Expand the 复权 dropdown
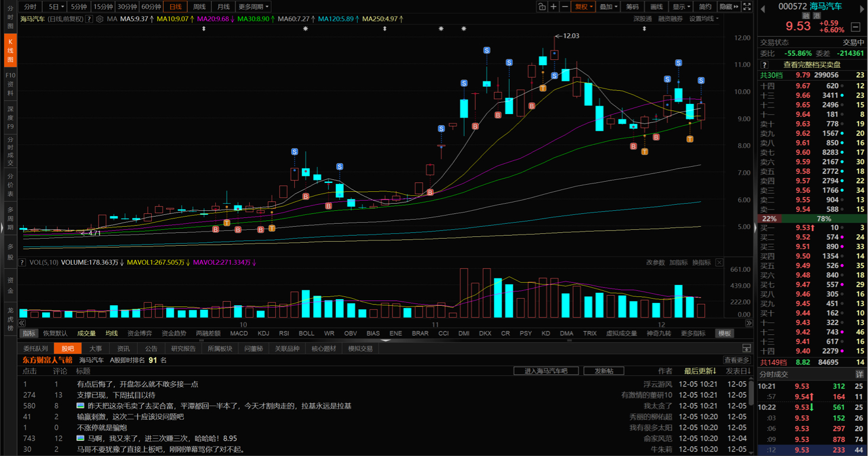The image size is (868, 456). (x=583, y=7)
